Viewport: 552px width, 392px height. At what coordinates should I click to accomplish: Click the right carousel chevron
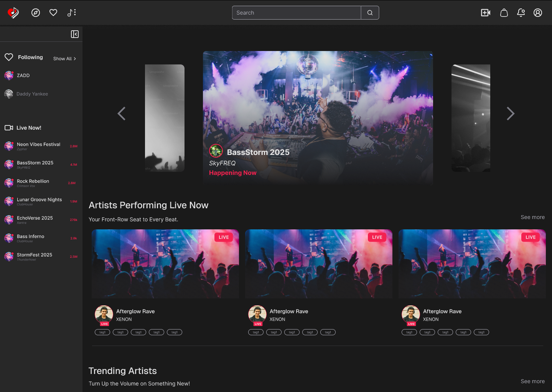(511, 114)
